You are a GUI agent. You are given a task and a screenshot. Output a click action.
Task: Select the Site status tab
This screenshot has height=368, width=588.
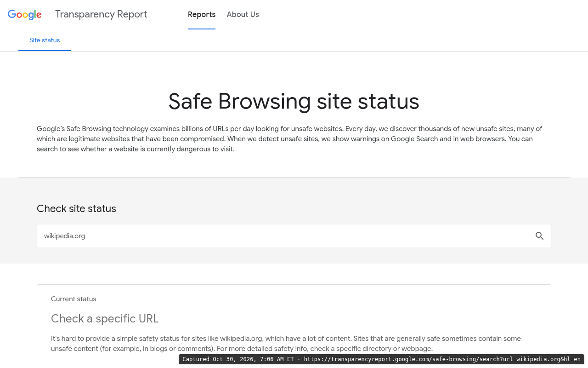[x=45, y=40]
